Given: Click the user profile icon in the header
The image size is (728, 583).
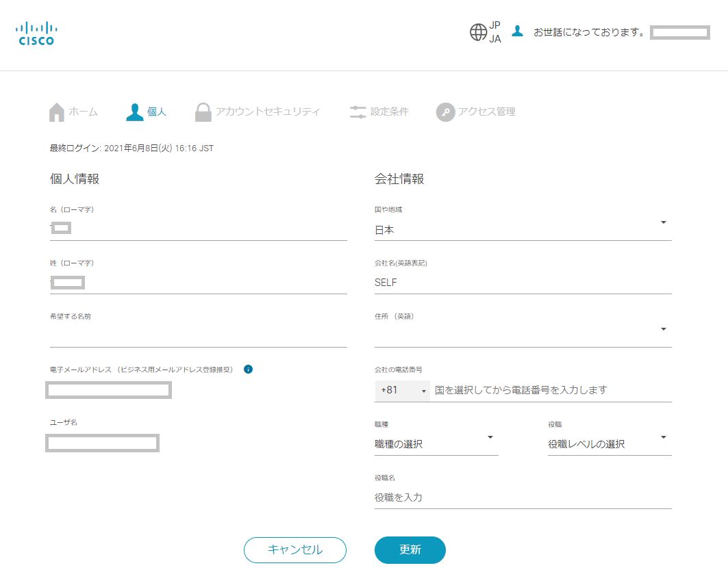Looking at the screenshot, I should [518, 31].
